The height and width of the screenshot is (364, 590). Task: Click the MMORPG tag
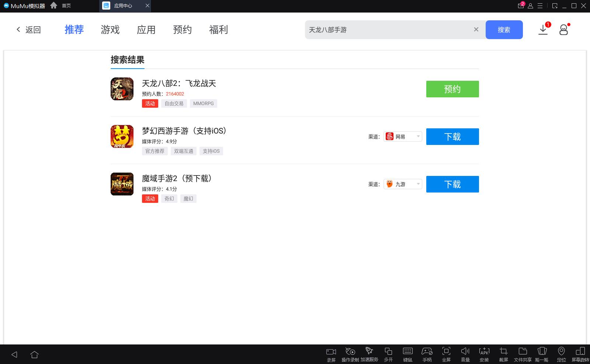(x=204, y=104)
